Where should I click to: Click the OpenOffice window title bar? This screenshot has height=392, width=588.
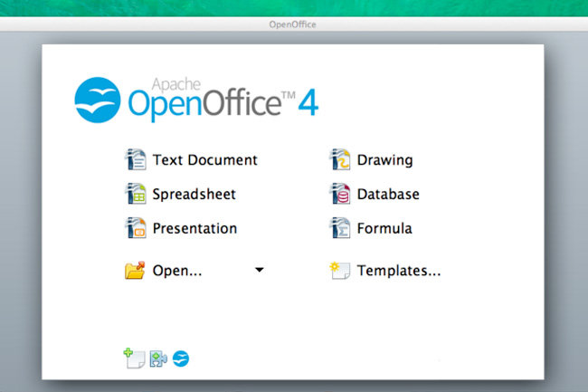[x=293, y=24]
